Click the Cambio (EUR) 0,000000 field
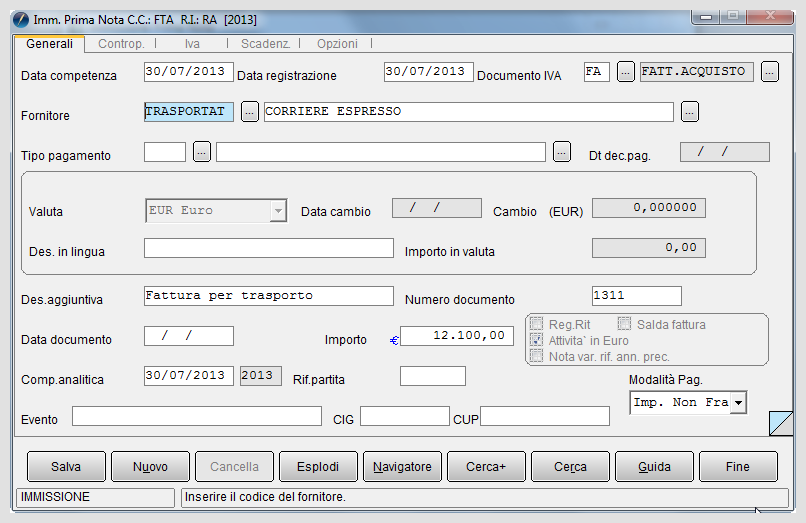This screenshot has height=523, width=806. pyautogui.click(x=649, y=208)
